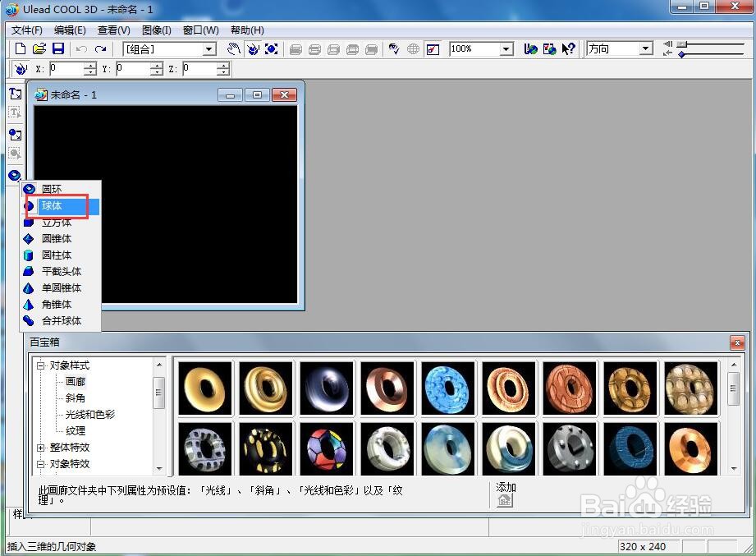Open file using the folder icon

coord(39,48)
